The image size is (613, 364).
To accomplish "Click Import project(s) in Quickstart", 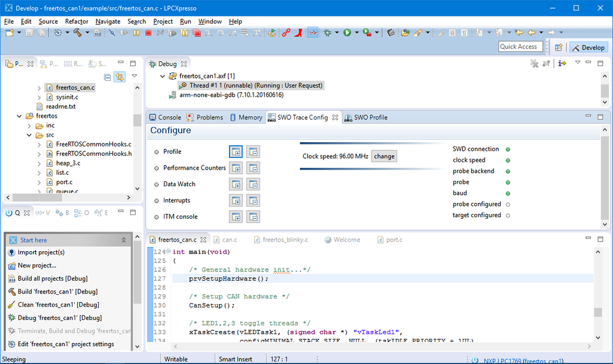I will pos(40,252).
